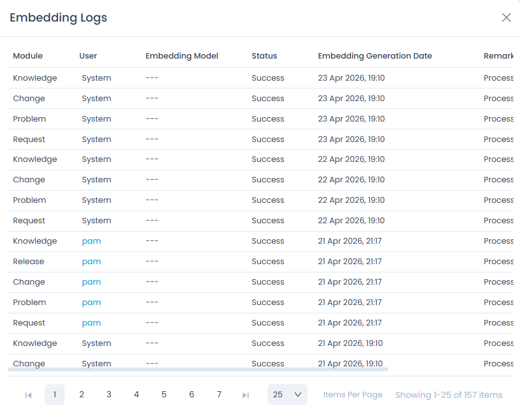Click the horizontal scrollbar under table

point(198,369)
